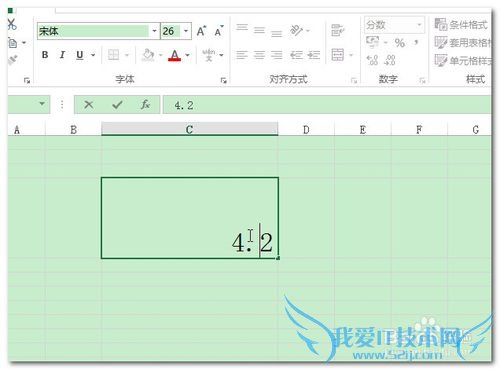
Task: Select column C header
Action: pos(189,129)
